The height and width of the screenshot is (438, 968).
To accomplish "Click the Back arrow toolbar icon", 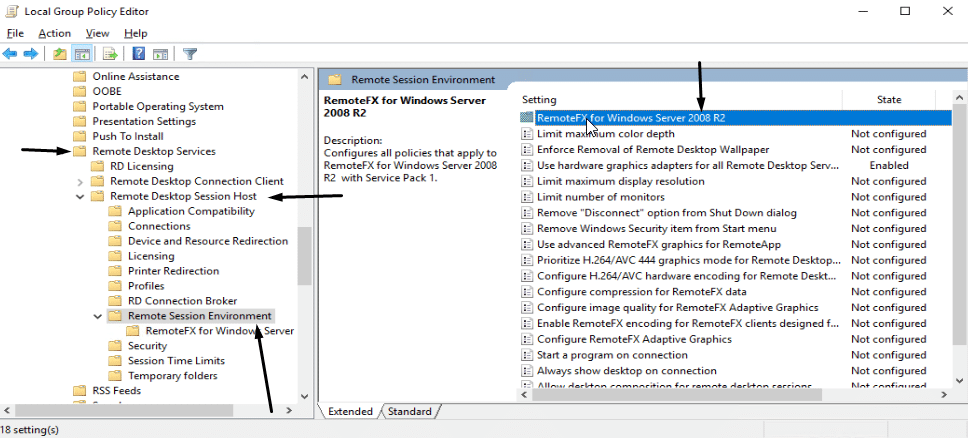I will pos(11,53).
